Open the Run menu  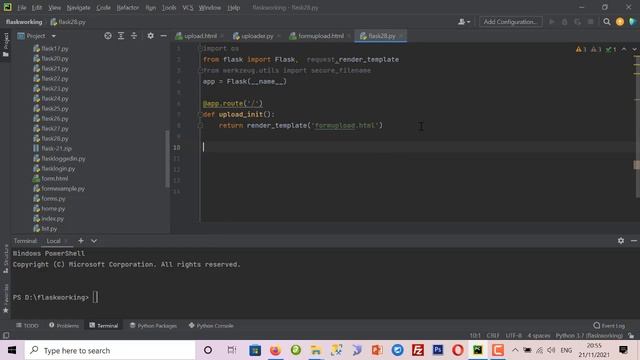pyautogui.click(x=150, y=8)
